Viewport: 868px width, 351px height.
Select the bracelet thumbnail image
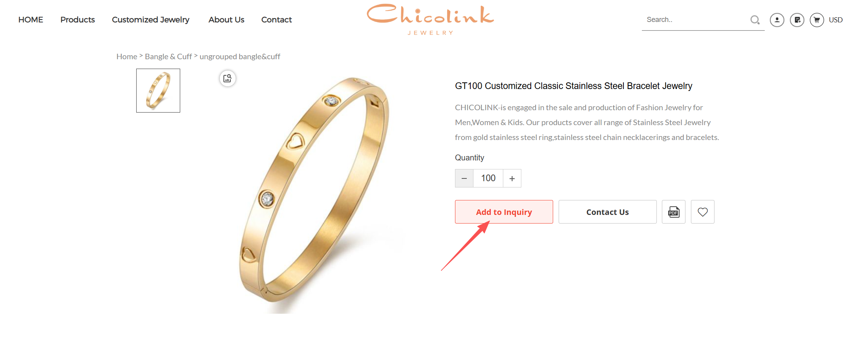[158, 91]
